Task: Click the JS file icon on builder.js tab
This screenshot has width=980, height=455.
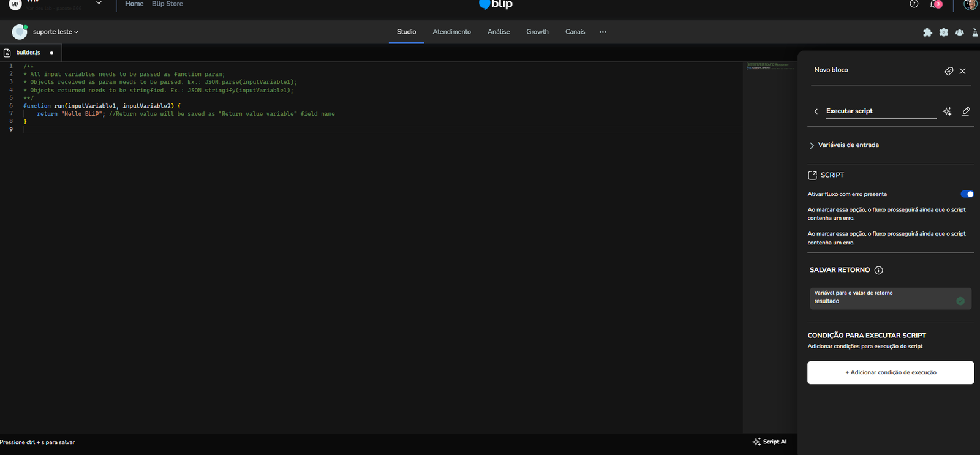Action: [7, 53]
